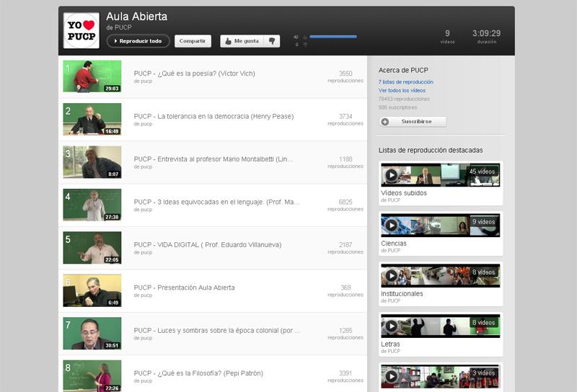Open 'Entrevista al profesor Mario Montalbetti' title

[213, 159]
